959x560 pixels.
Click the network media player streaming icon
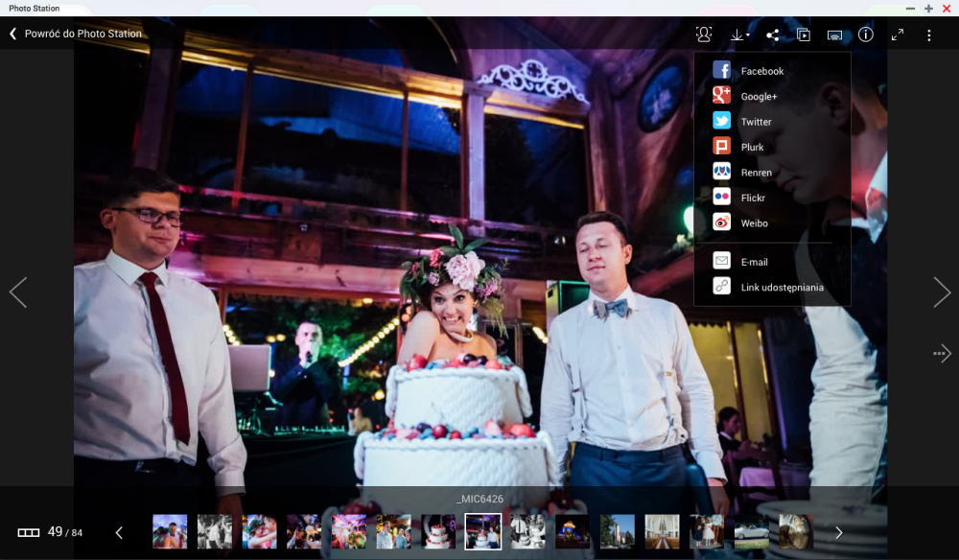click(835, 35)
